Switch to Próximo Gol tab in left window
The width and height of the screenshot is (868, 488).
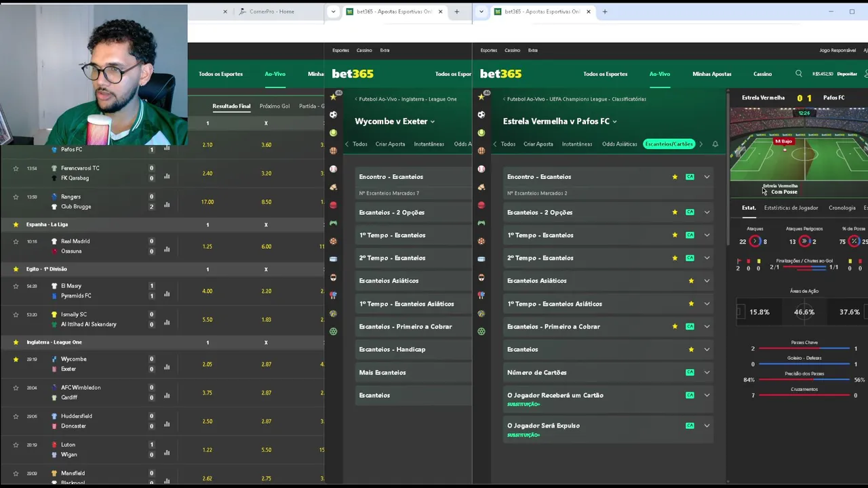click(x=274, y=106)
